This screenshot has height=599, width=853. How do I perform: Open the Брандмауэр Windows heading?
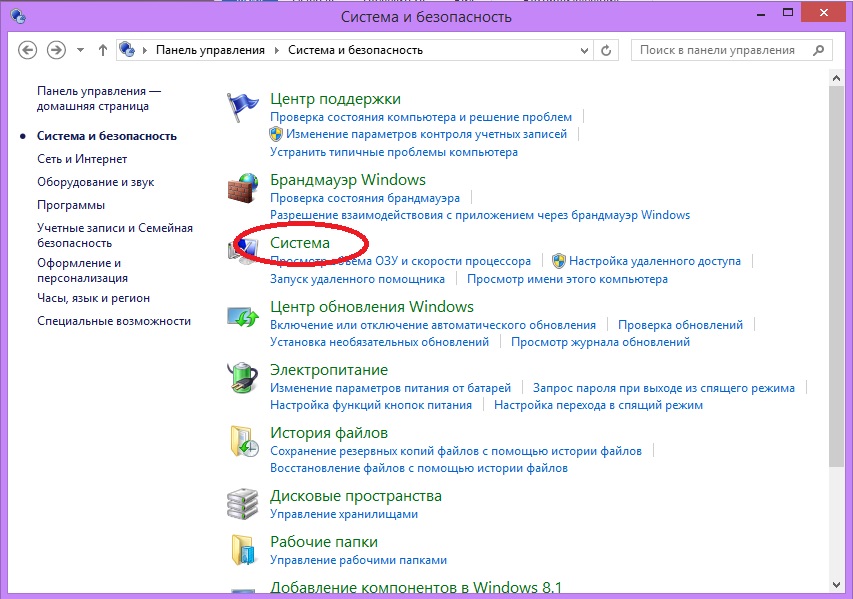pyautogui.click(x=348, y=180)
